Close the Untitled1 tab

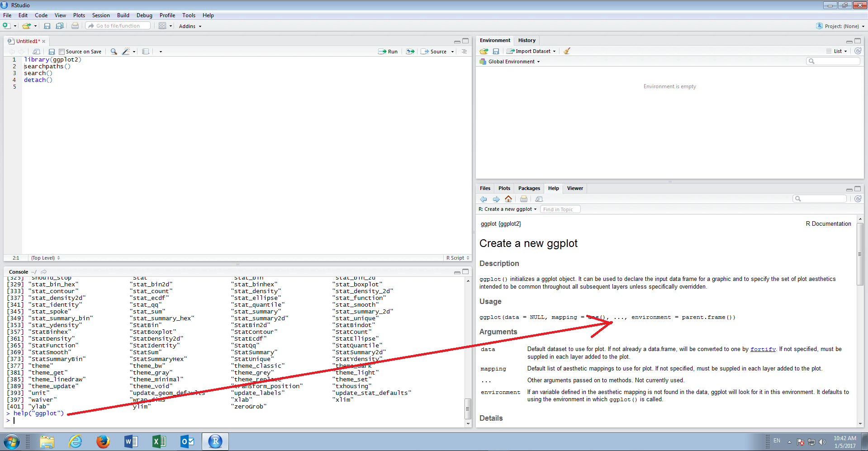(x=44, y=41)
